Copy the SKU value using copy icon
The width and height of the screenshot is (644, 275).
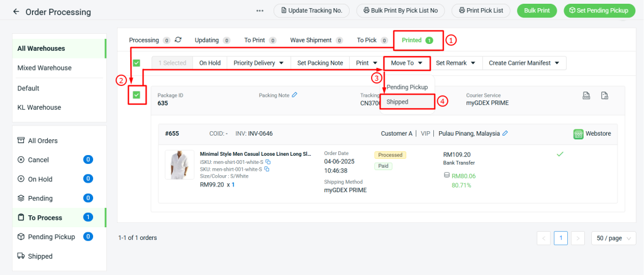pos(267,170)
